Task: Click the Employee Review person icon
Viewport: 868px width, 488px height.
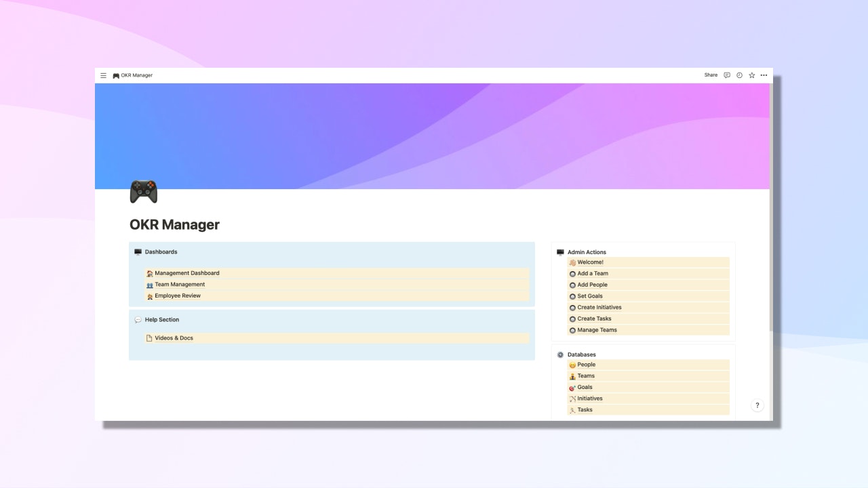Action: tap(150, 296)
